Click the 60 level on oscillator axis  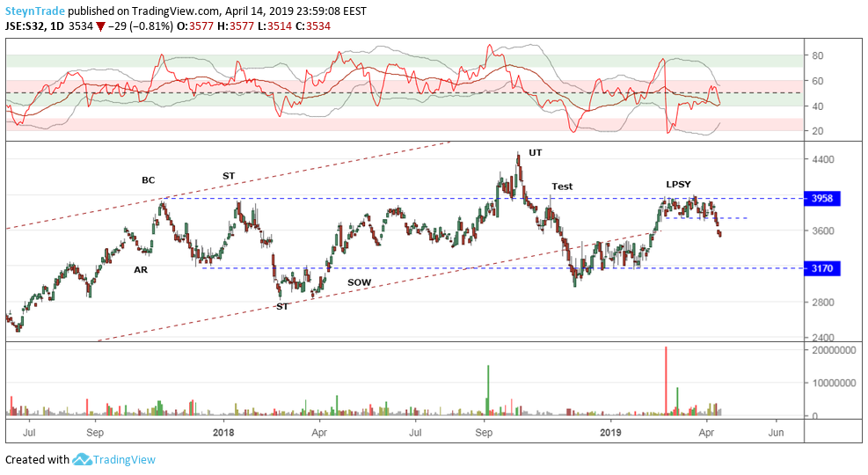[818, 81]
